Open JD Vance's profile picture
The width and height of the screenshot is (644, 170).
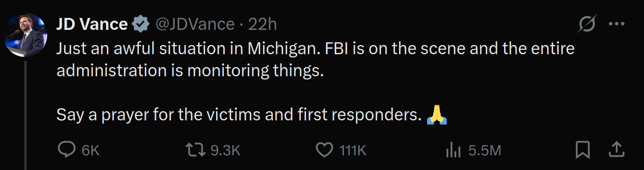point(26,35)
